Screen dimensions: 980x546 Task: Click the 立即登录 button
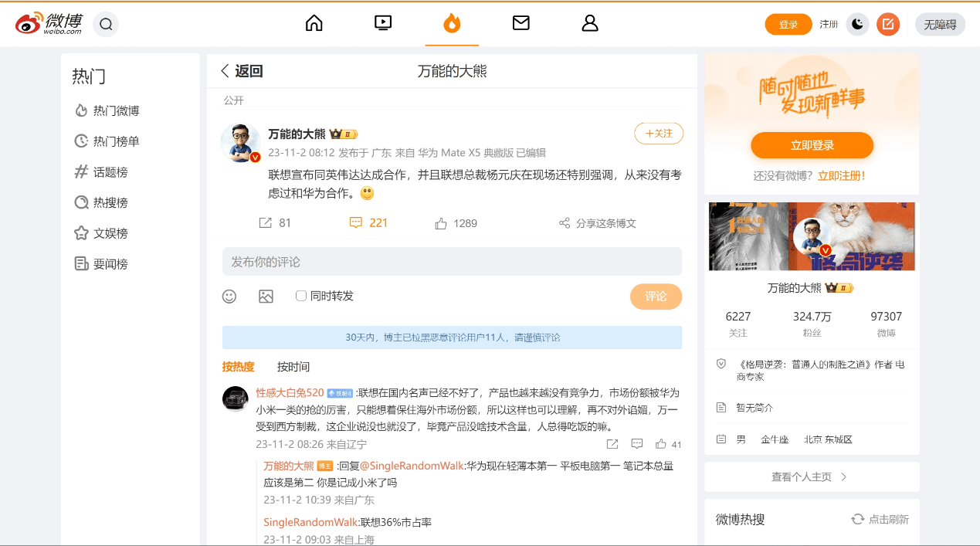point(812,145)
